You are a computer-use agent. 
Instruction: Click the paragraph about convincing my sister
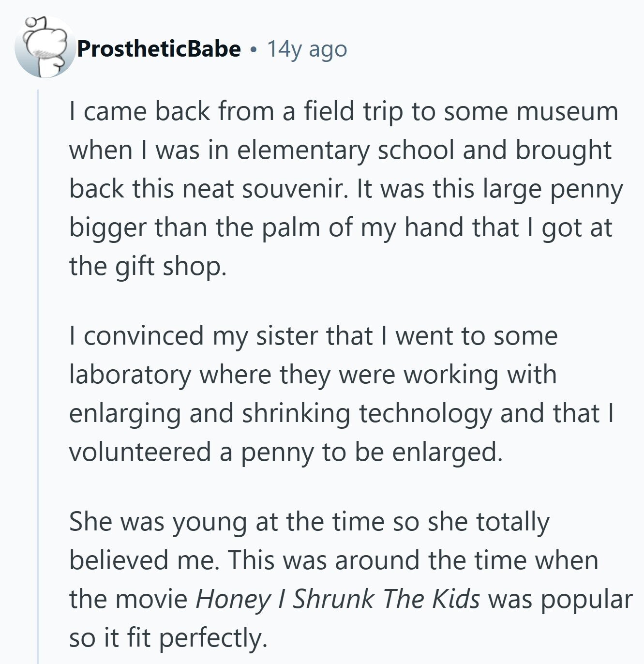click(x=339, y=393)
